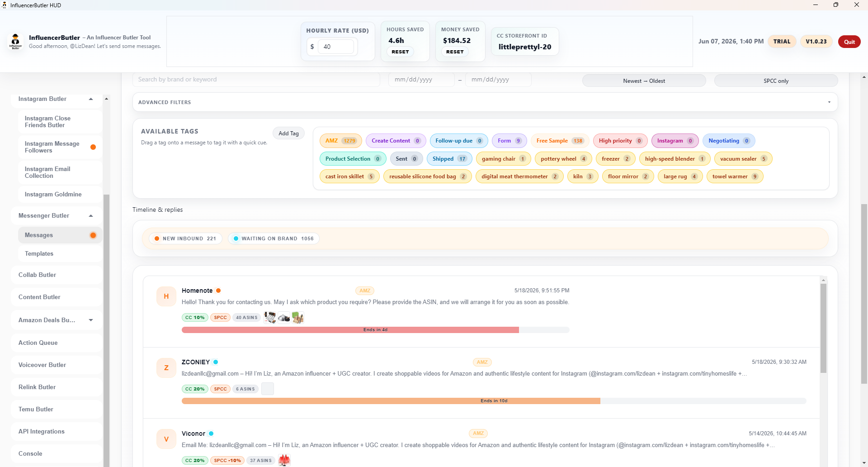Click orange status dot beside Homenote
Viewport: 868px width, 467px height.
218,291
